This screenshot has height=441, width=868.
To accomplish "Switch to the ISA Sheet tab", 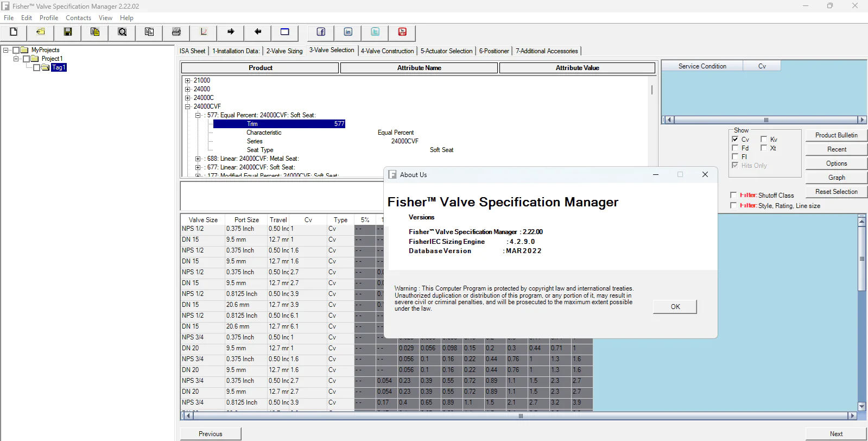I will coord(193,51).
